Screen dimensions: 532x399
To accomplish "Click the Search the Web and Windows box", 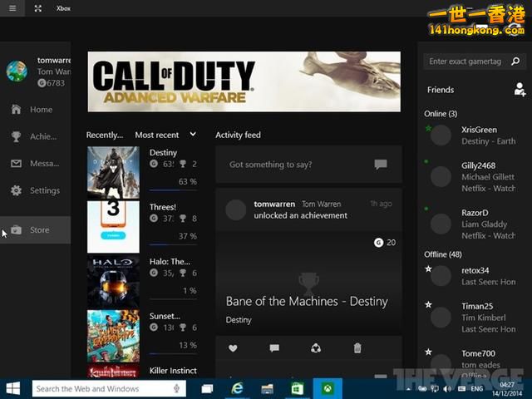I will (109, 388).
